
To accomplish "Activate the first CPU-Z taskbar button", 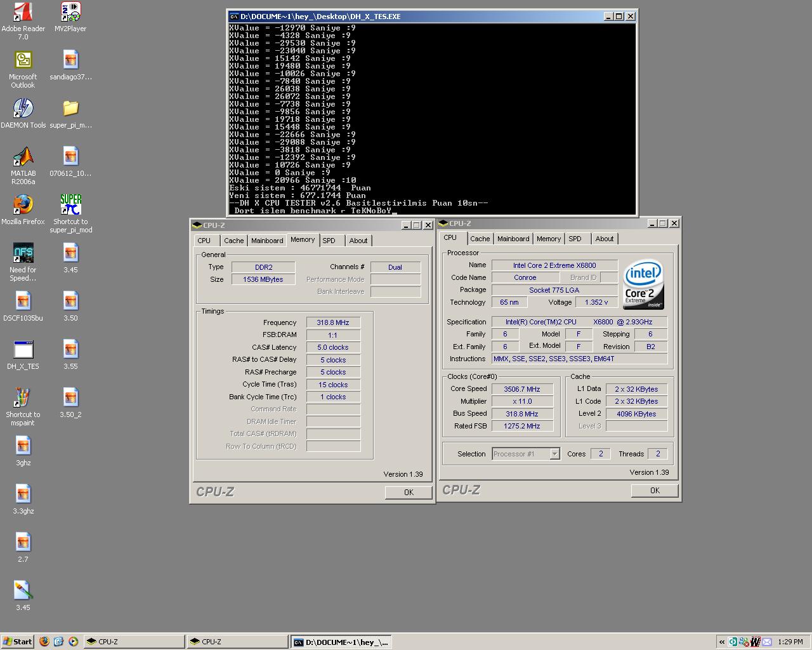I will pos(134,642).
